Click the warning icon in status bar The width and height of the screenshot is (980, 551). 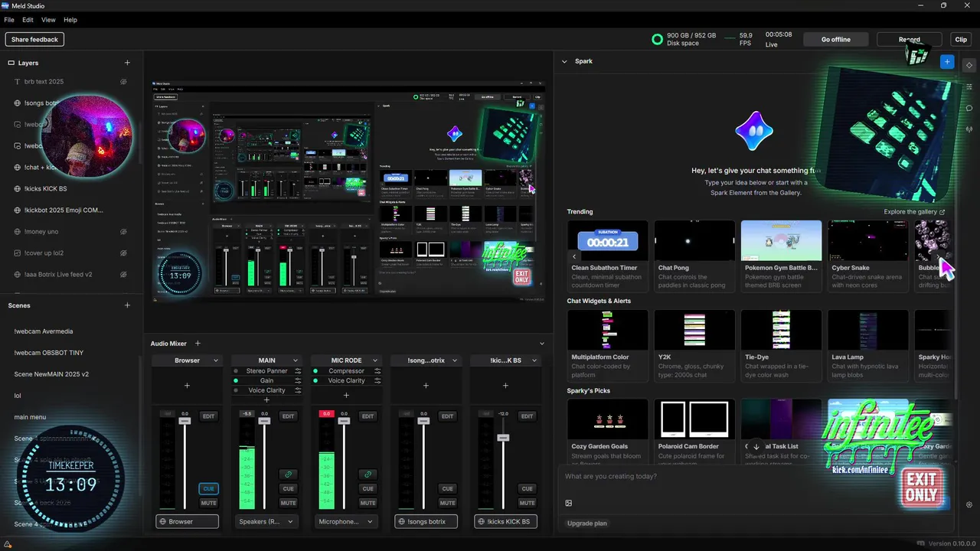click(8, 544)
